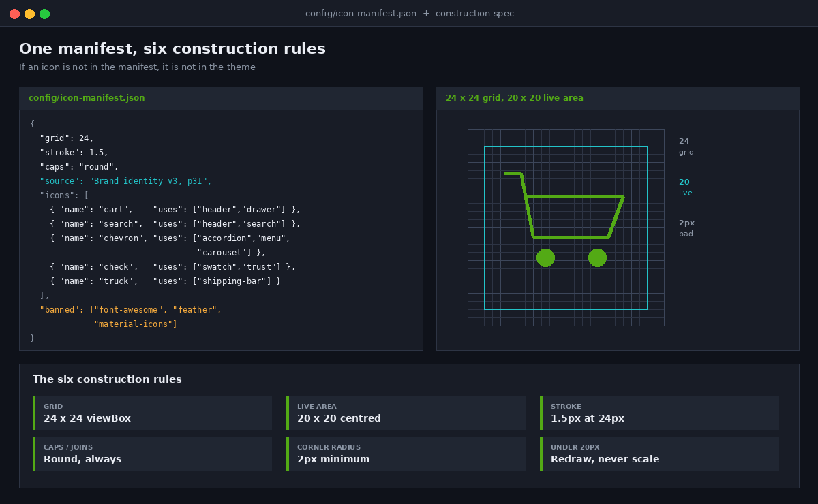Select the '24 x 24 grid, 20 x 20 live area' header
Screen dimensions: 818x504
[x=618, y=98]
